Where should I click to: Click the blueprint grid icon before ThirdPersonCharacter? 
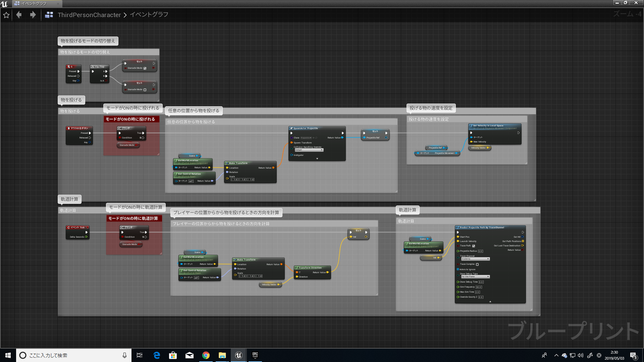[49, 15]
